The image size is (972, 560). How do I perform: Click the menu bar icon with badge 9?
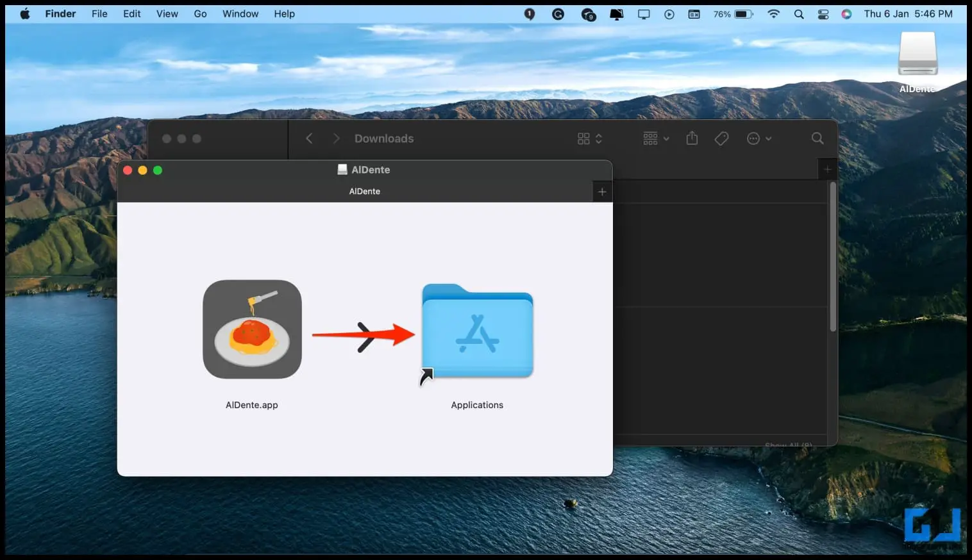tap(589, 14)
